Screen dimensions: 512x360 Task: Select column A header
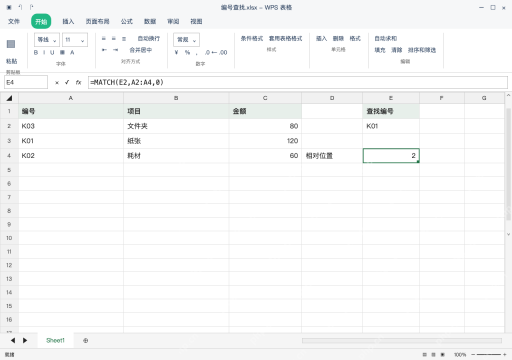coord(71,98)
